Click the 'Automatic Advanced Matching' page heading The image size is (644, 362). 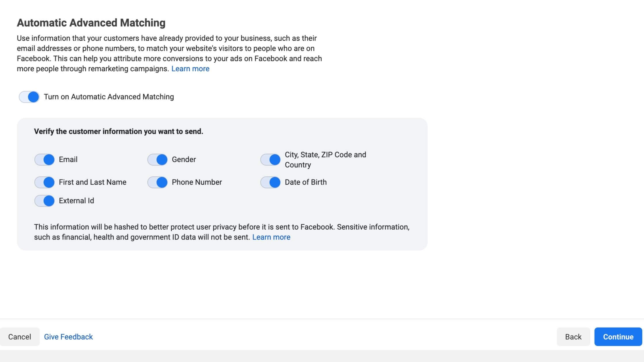[x=91, y=23]
